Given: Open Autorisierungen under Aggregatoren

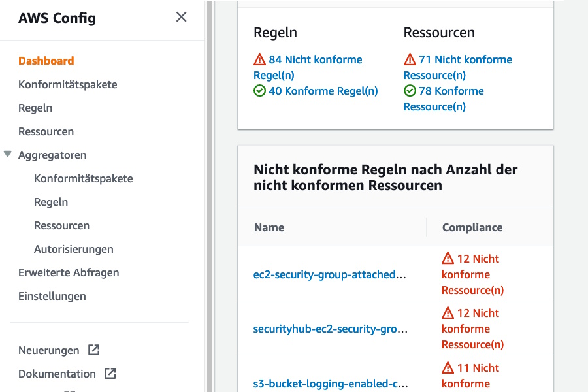Looking at the screenshot, I should (x=73, y=249).
